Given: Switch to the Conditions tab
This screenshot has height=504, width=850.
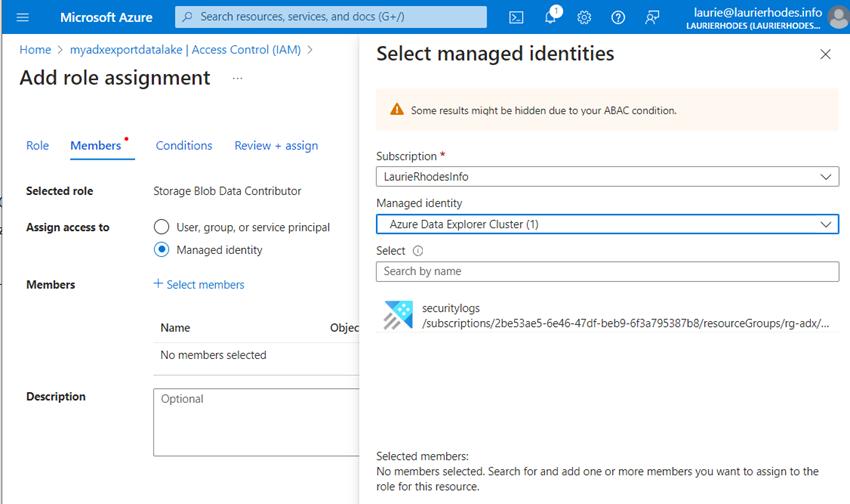Looking at the screenshot, I should [184, 146].
